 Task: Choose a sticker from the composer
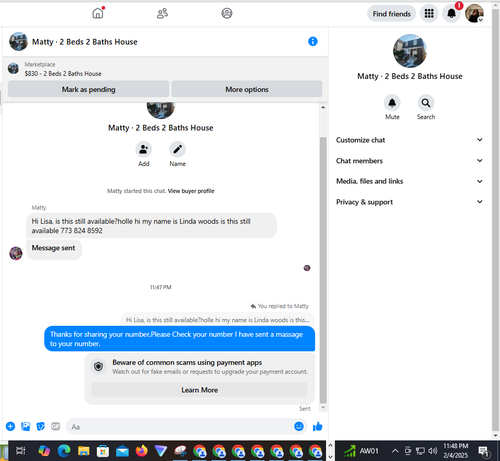click(40, 426)
